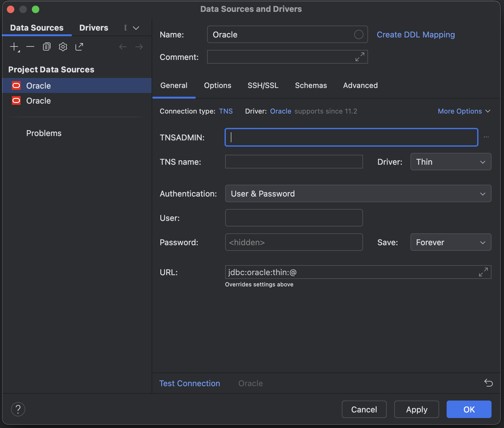Open help with the question mark button
The width and height of the screenshot is (504, 428).
(18, 409)
